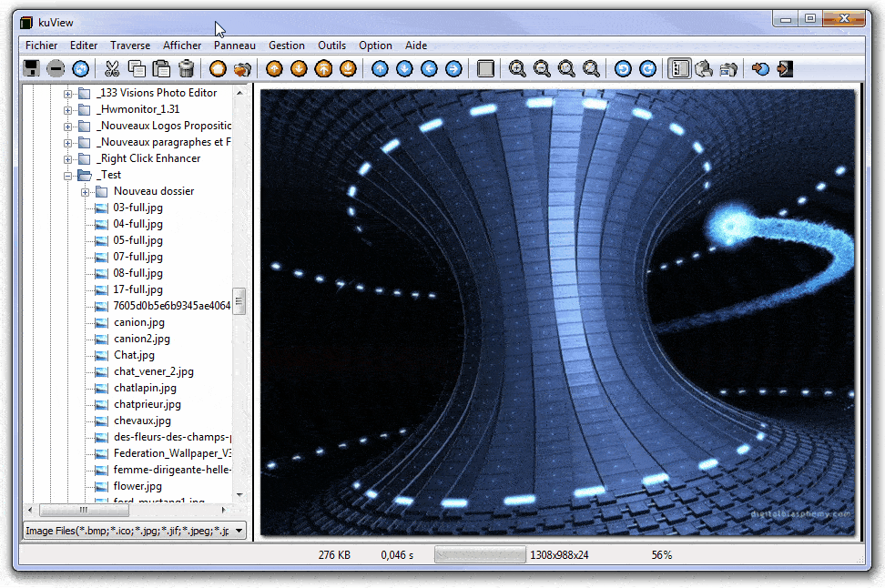Expand the _Nouveaux paragraphes folder node
Screen dimensions: 885x588
tap(67, 143)
